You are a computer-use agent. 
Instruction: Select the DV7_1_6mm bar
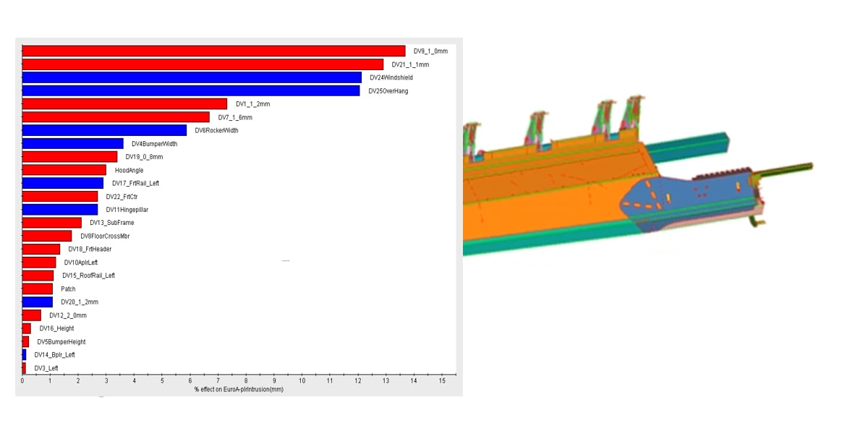[x=116, y=117]
